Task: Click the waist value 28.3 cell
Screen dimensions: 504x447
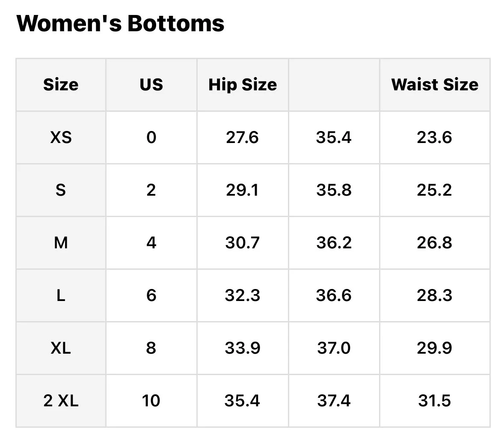Action: click(435, 295)
